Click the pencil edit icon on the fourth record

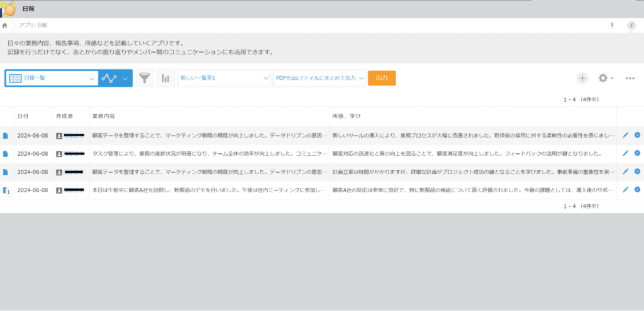coord(625,189)
